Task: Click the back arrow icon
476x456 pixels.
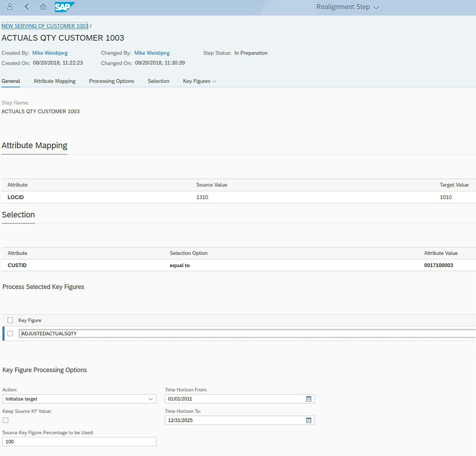Action: tap(27, 7)
